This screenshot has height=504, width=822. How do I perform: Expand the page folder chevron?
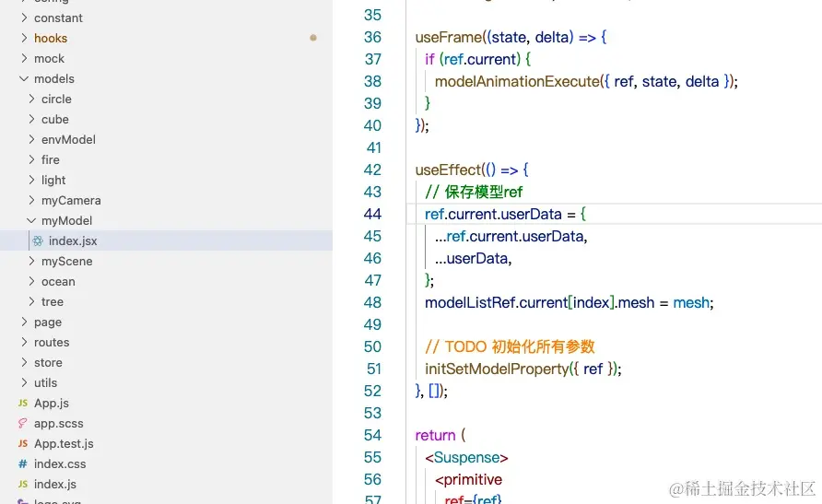pos(24,322)
